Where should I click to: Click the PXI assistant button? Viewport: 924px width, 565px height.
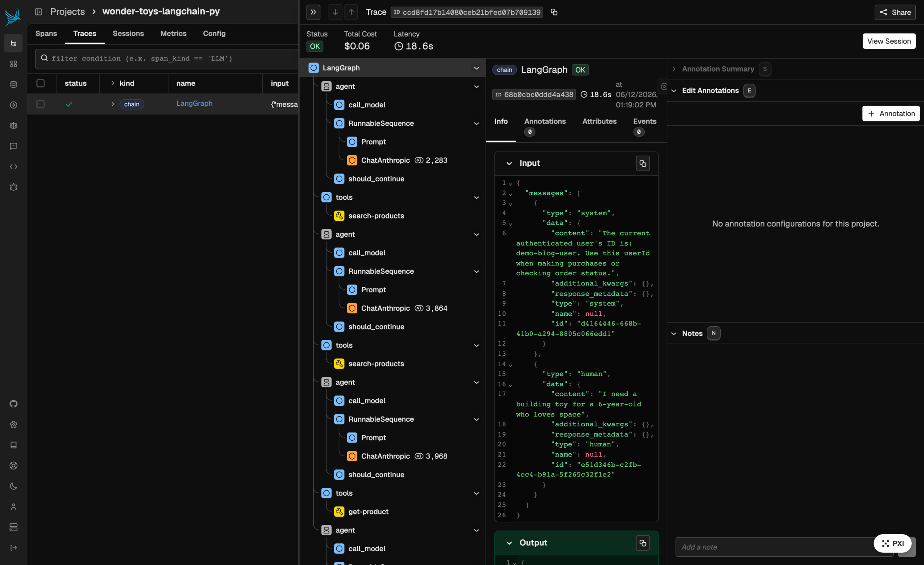click(x=893, y=543)
